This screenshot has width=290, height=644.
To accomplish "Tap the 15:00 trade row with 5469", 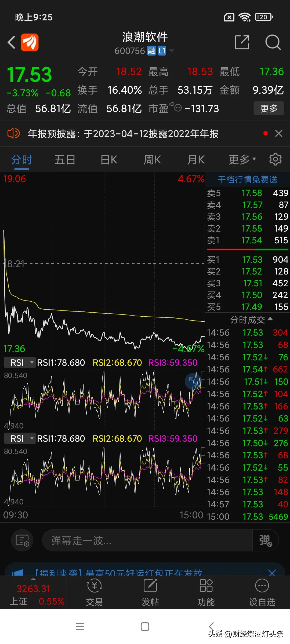I will [248, 517].
